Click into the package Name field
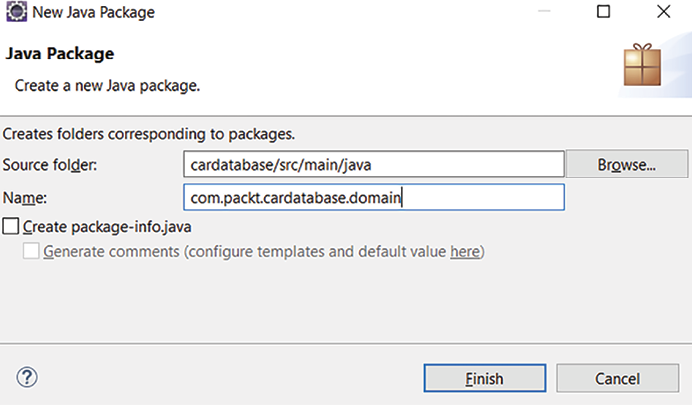Image resolution: width=692 pixels, height=405 pixels. coord(374,198)
